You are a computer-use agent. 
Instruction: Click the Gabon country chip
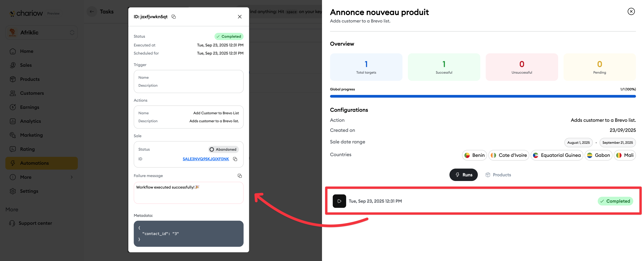598,155
